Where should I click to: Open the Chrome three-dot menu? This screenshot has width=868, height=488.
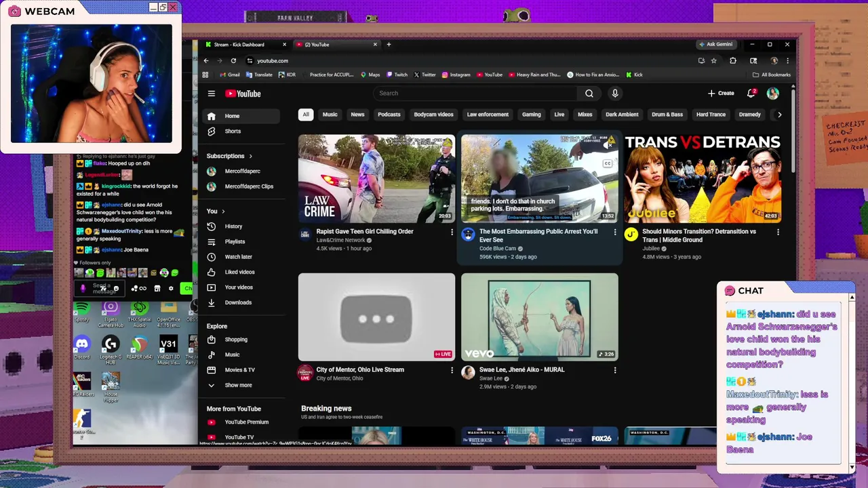tap(787, 60)
